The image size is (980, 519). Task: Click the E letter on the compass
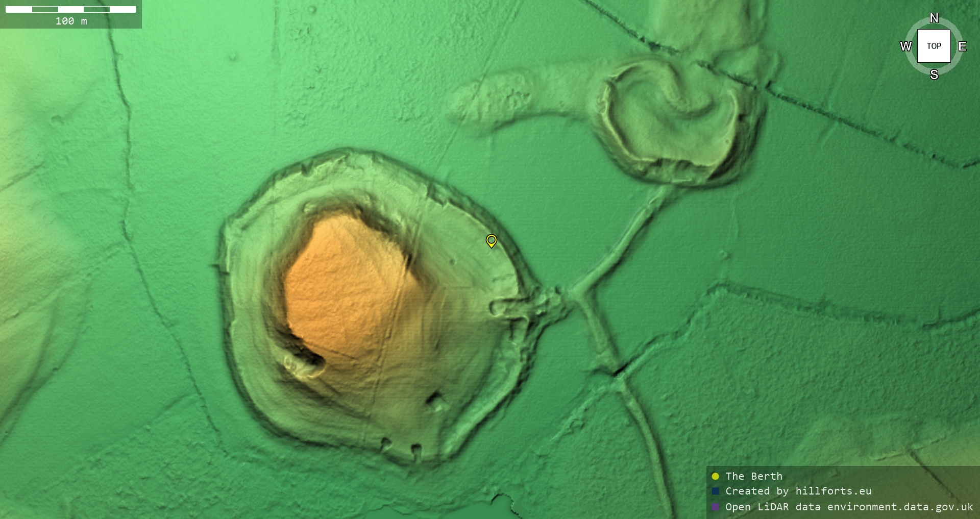962,46
